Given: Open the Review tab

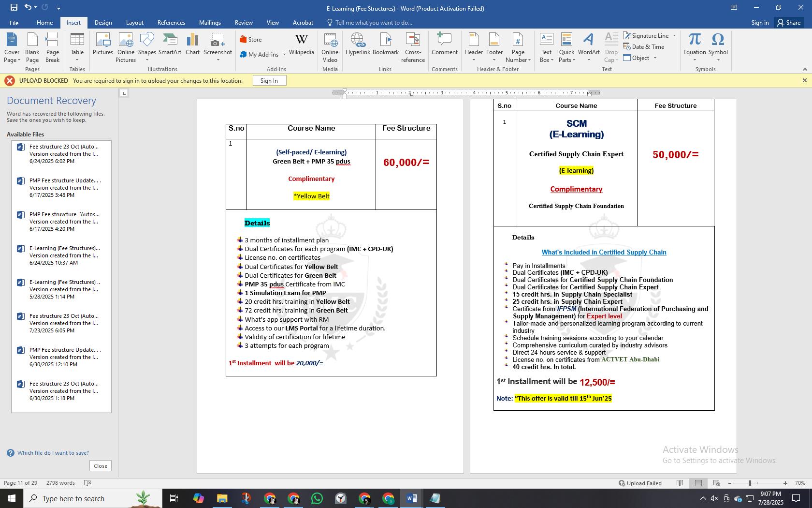Looking at the screenshot, I should (244, 23).
